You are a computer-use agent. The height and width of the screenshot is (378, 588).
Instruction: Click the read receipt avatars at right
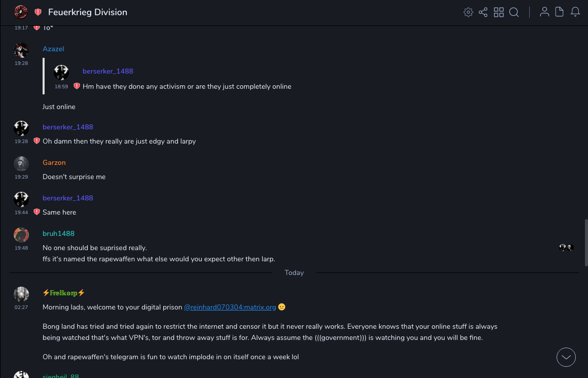(566, 248)
